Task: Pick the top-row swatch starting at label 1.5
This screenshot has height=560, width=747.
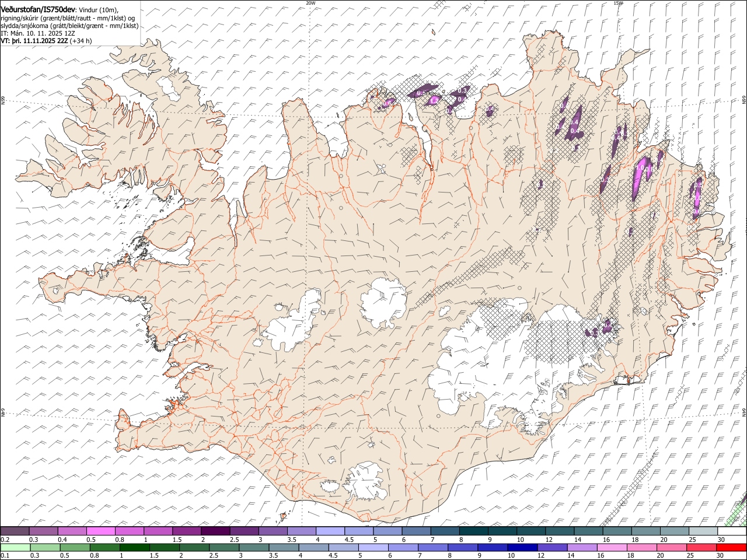Action: [187, 531]
